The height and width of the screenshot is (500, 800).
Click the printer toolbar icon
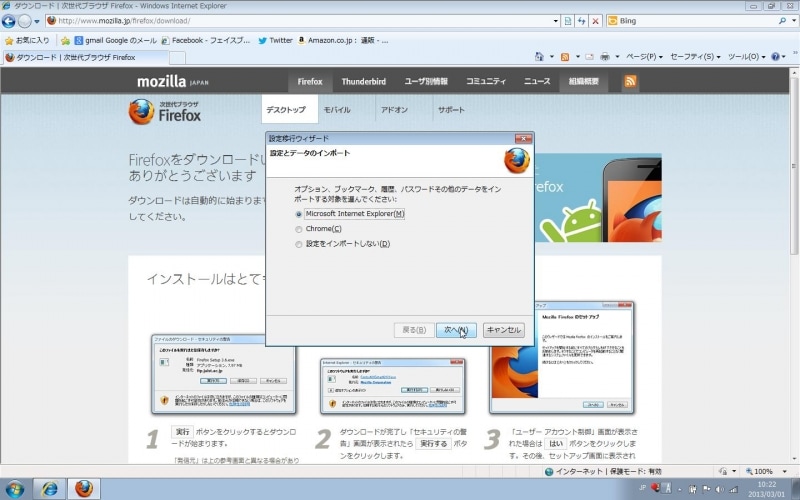(605, 57)
